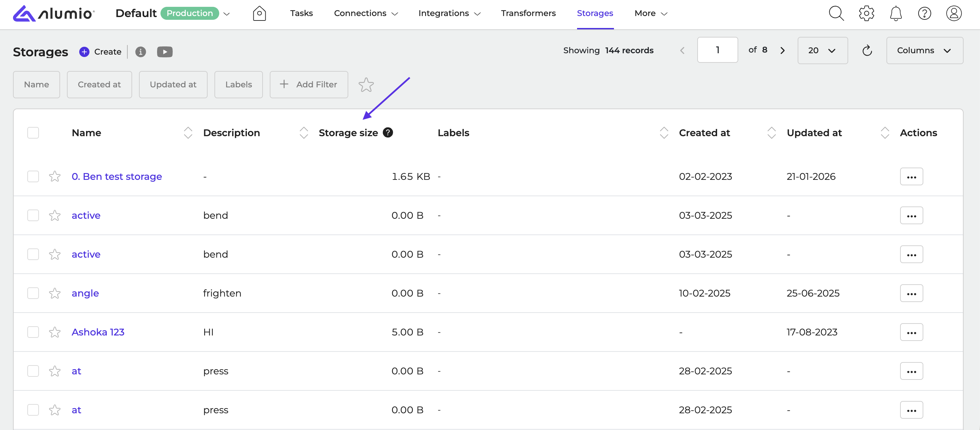Viewport: 980px width, 430px height.
Task: Refresh the storages list
Action: point(867,50)
